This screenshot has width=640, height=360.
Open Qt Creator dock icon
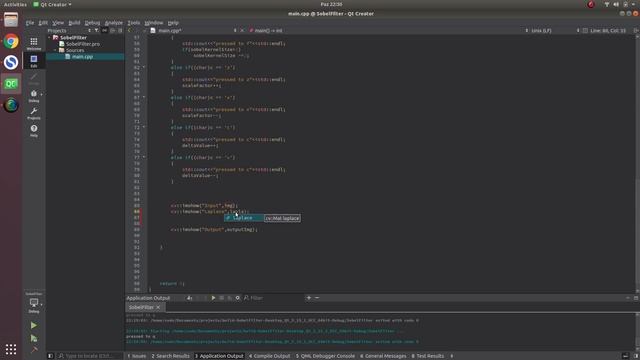coord(11,84)
